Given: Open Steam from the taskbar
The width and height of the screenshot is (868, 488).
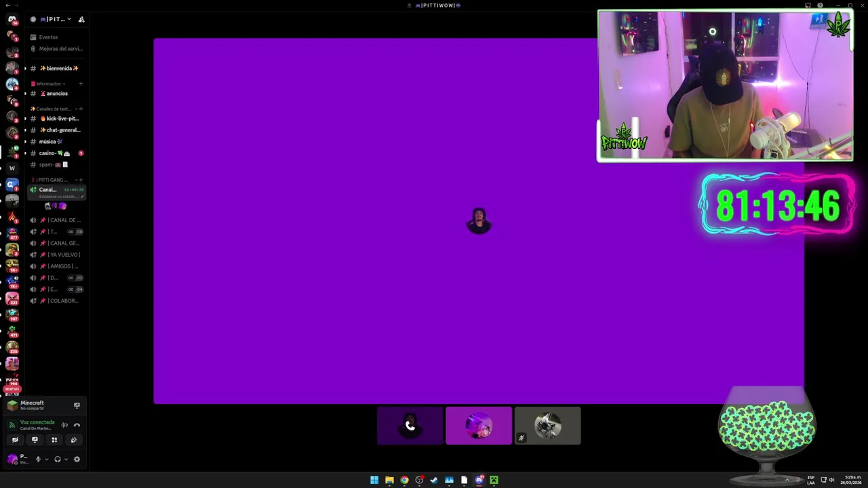Looking at the screenshot, I should tap(434, 480).
